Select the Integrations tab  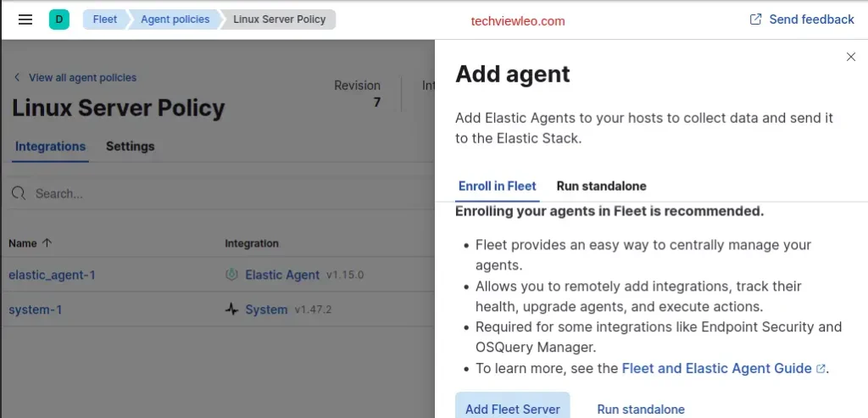point(51,146)
